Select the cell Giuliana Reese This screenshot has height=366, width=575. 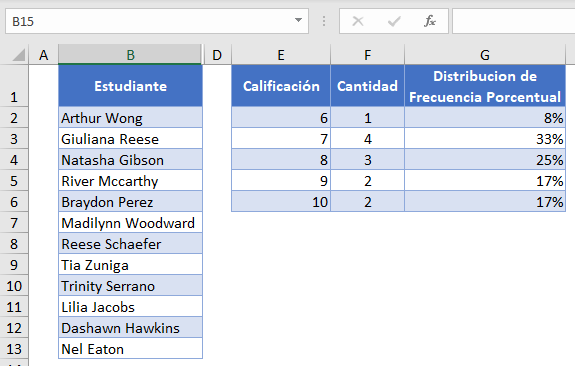click(x=130, y=139)
